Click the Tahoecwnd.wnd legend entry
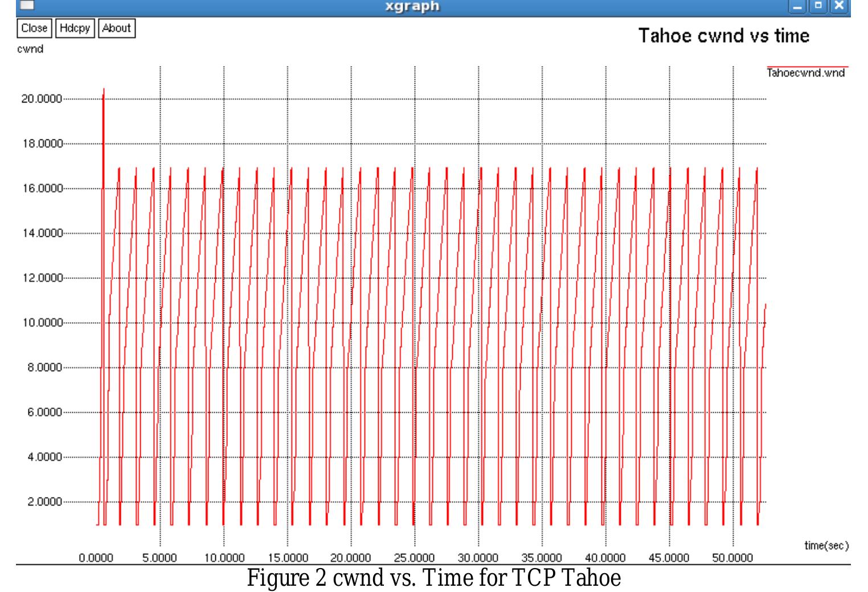Image resolution: width=868 pixels, height=592 pixels. 806,73
